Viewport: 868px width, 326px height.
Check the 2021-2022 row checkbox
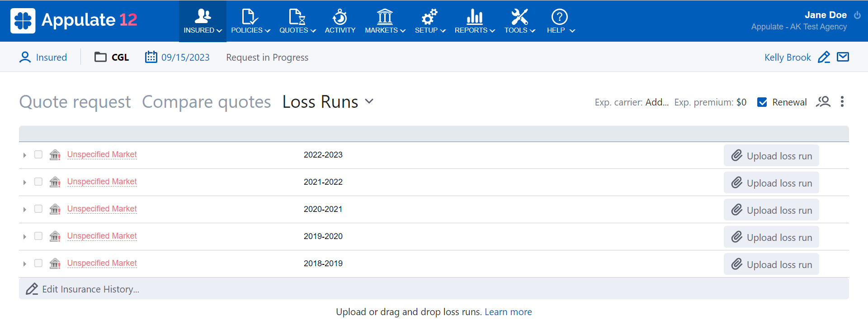point(38,182)
